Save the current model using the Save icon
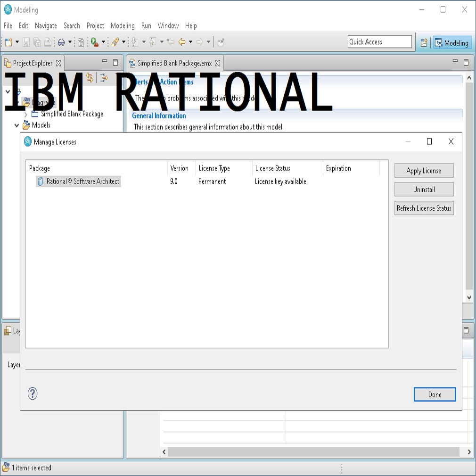Viewport: 476px width, 476px height. point(26,41)
